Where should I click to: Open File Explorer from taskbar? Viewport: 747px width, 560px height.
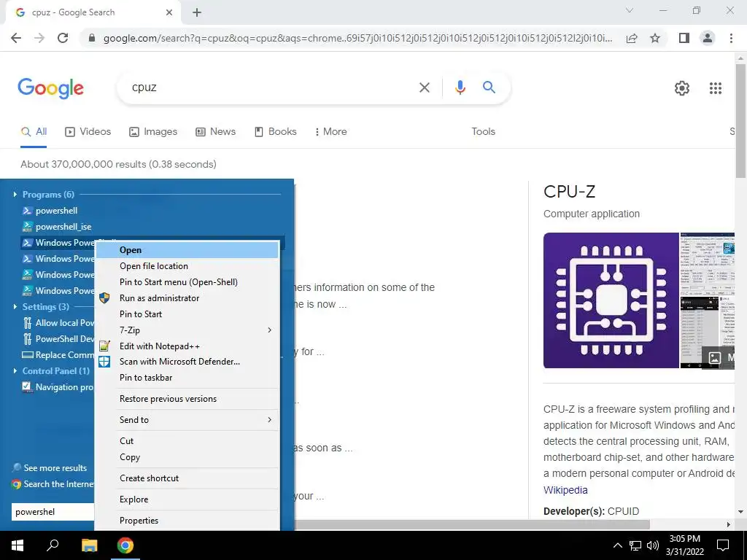pos(89,545)
